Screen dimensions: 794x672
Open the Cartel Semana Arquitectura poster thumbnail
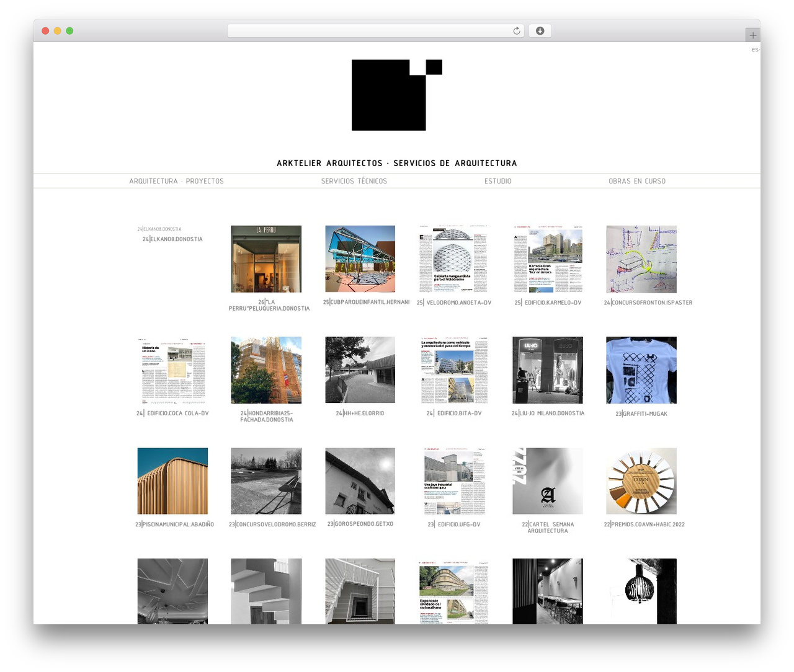548,481
